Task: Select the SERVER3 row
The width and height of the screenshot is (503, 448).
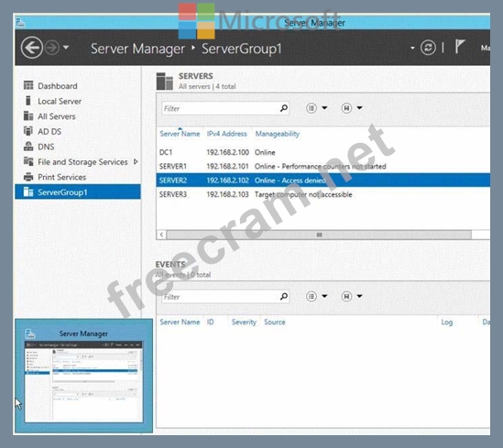Action: tap(323, 194)
